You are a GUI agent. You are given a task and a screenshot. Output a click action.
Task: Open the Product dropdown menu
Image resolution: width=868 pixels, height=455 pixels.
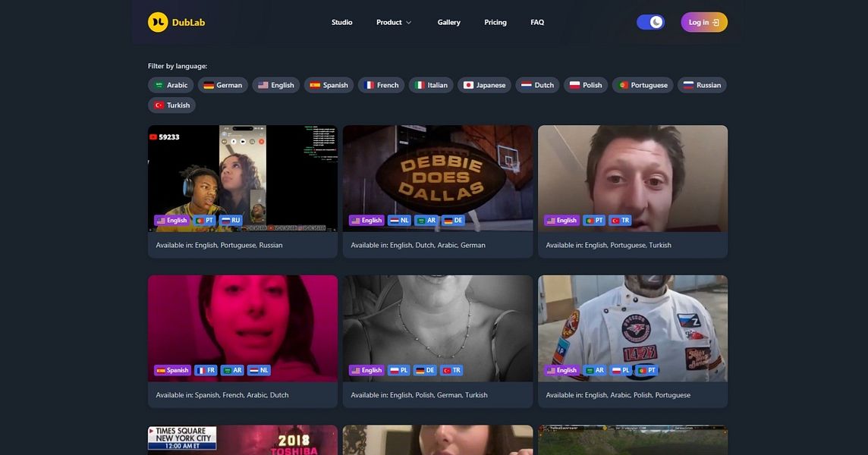click(393, 22)
